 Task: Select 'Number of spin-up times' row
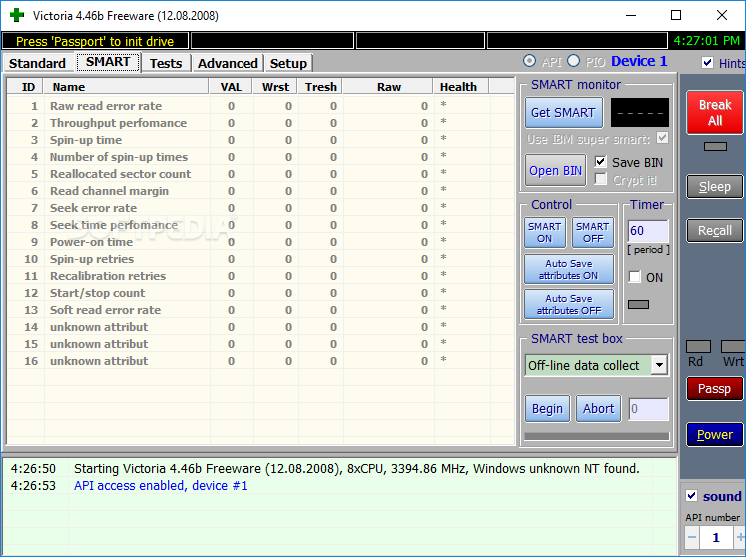(x=261, y=157)
